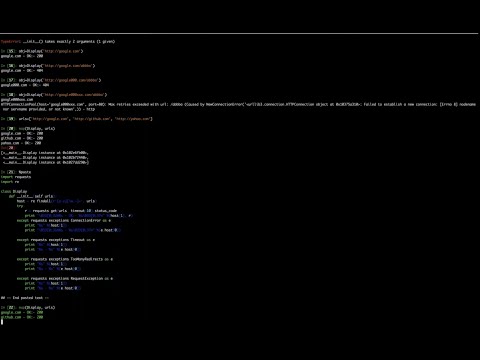
Task: Click the except RequestException line
Action: point(65,278)
